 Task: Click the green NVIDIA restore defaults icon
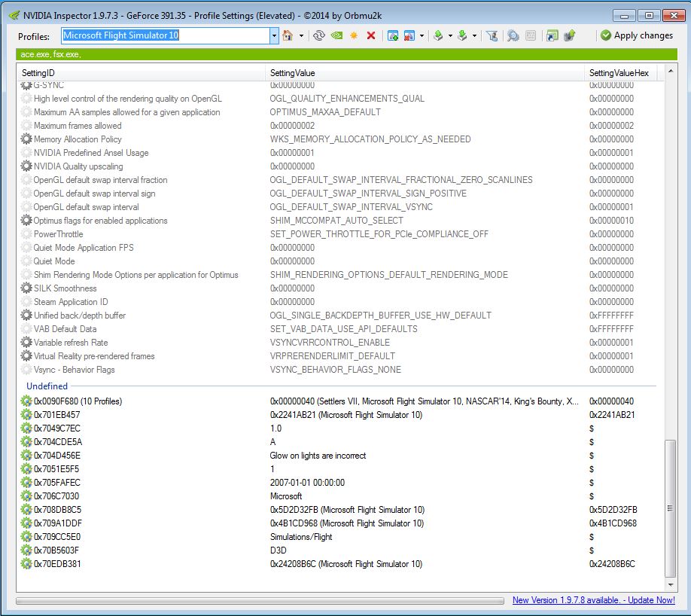(x=336, y=35)
